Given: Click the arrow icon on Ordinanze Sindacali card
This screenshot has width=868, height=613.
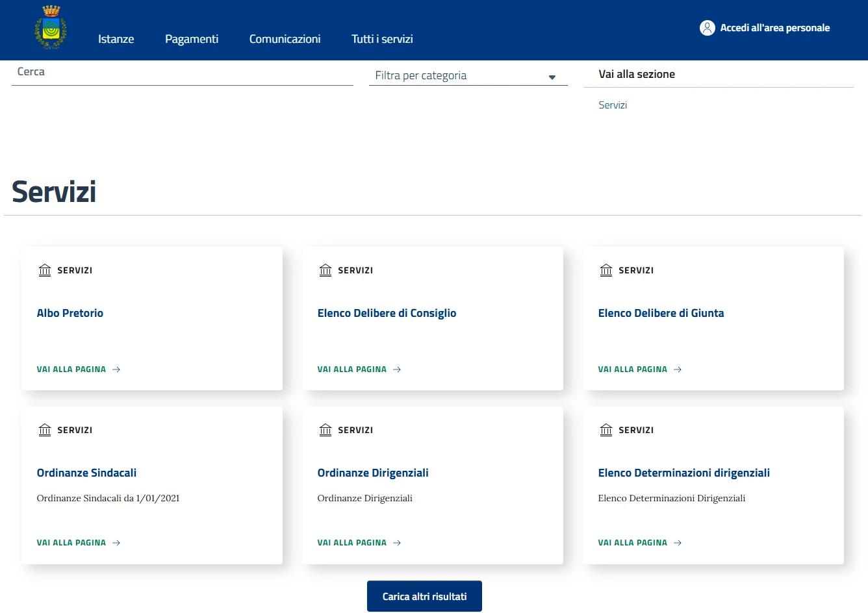Looking at the screenshot, I should tap(116, 543).
